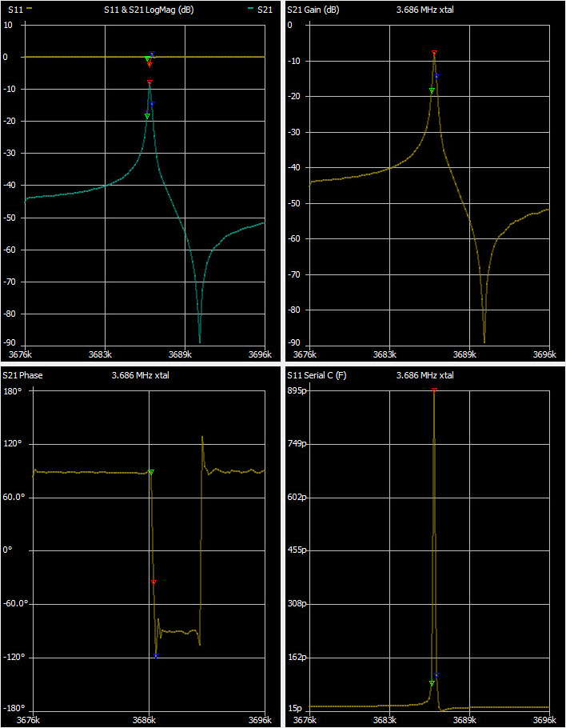Click '162p' axis label in Serial C chart
The height and width of the screenshot is (728, 566).
coord(295,658)
